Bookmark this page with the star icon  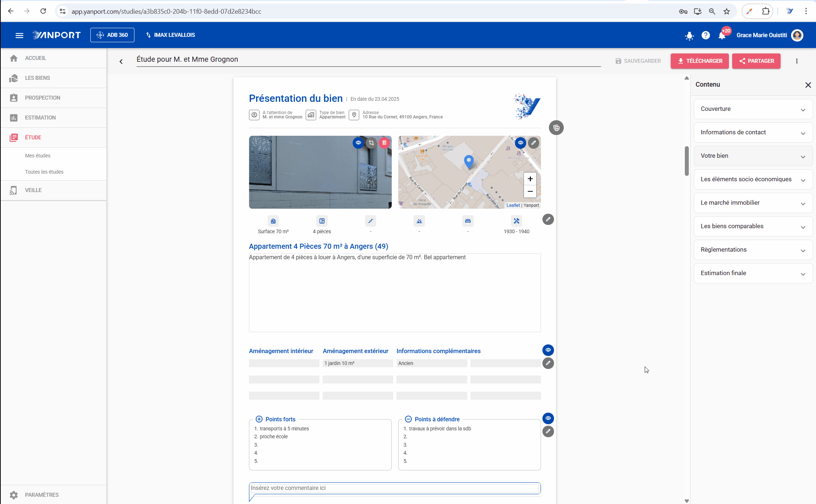point(726,11)
